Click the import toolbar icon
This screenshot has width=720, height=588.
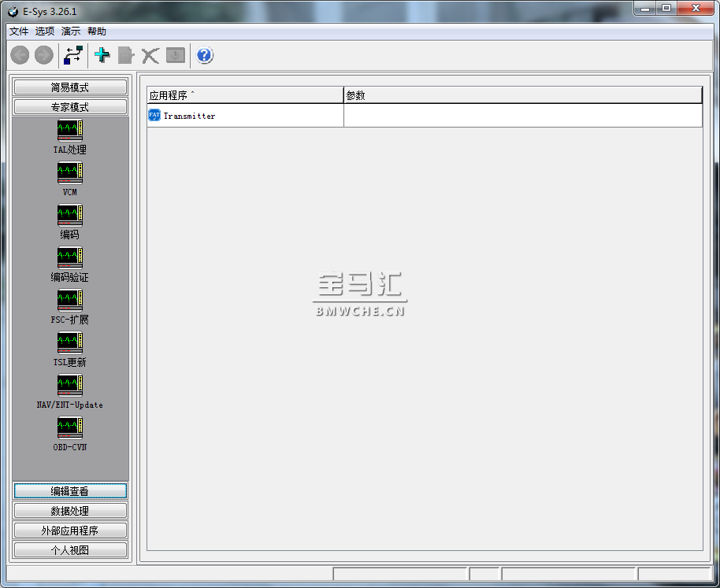[x=176, y=56]
